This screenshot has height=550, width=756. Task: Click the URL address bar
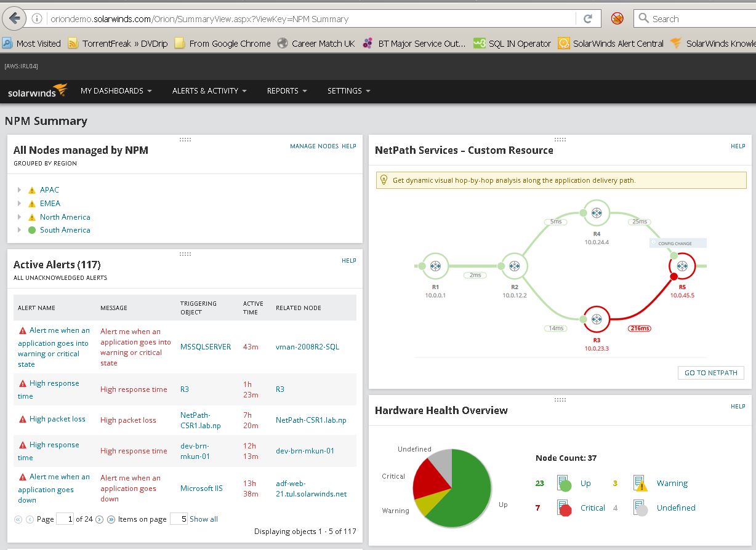pos(311,18)
